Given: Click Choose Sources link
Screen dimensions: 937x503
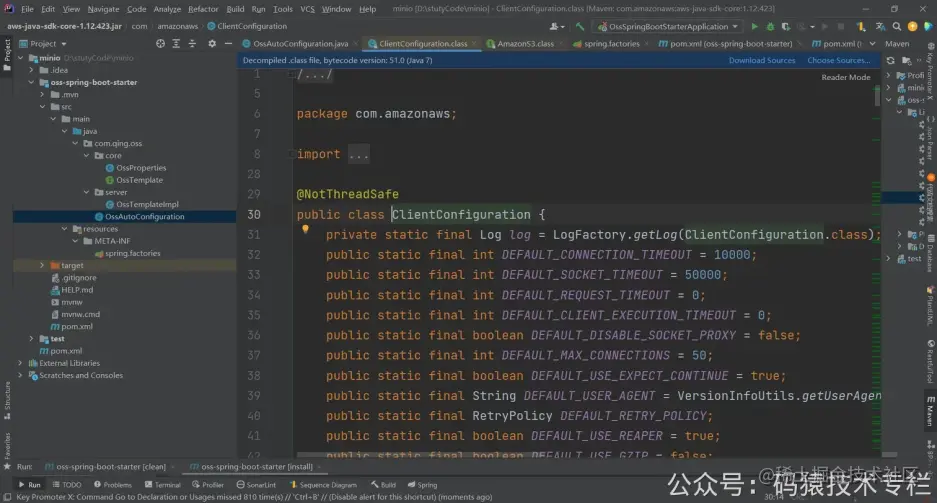Looking at the screenshot, I should tap(838, 60).
